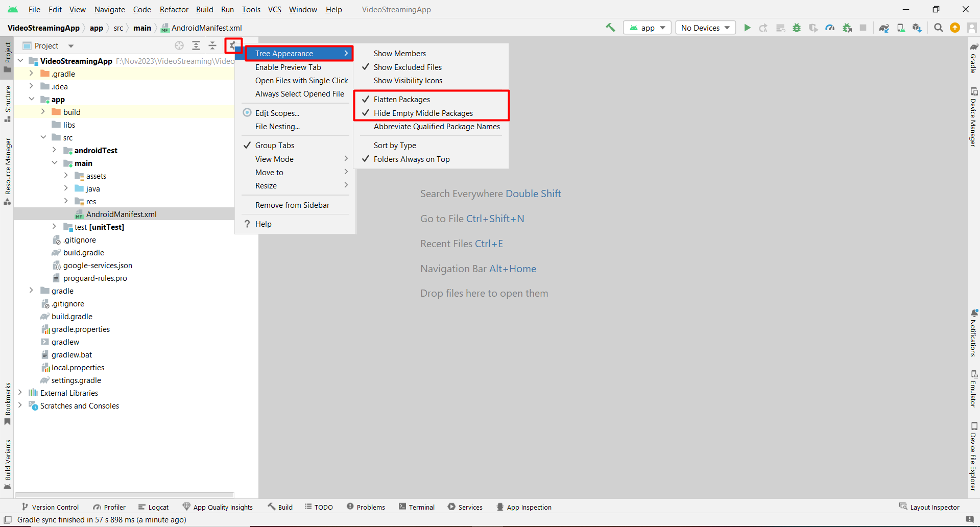980x527 pixels.
Task: Expand External Libraries node
Action: click(20, 393)
